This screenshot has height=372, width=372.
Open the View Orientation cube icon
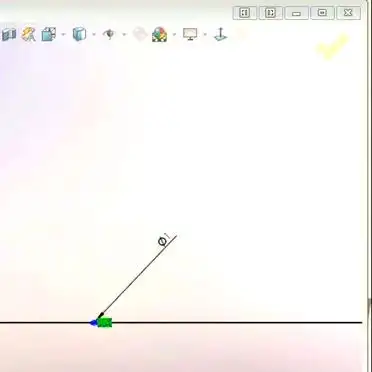tap(49, 35)
